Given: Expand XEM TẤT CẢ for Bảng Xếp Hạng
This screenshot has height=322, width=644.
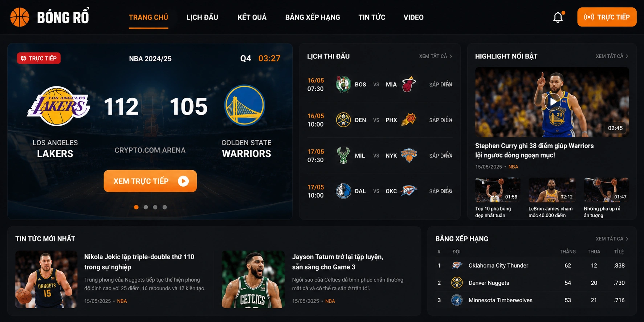Looking at the screenshot, I should pyautogui.click(x=612, y=239).
